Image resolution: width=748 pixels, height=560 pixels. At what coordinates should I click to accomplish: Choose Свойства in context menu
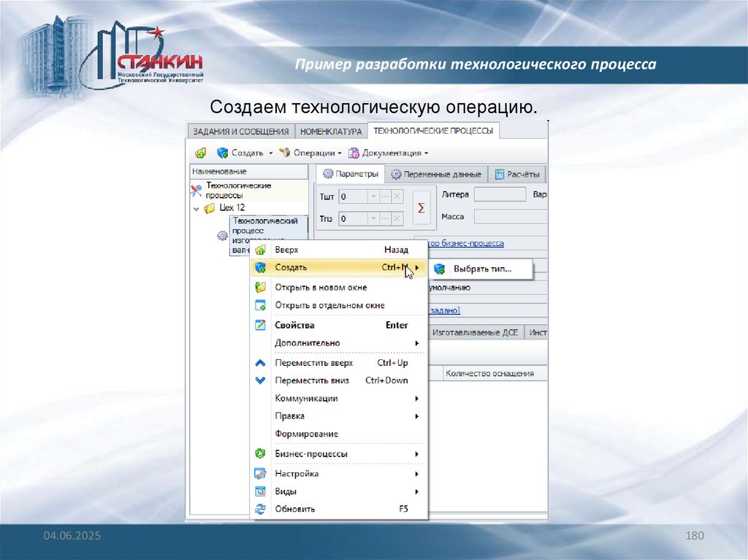[x=338, y=326]
